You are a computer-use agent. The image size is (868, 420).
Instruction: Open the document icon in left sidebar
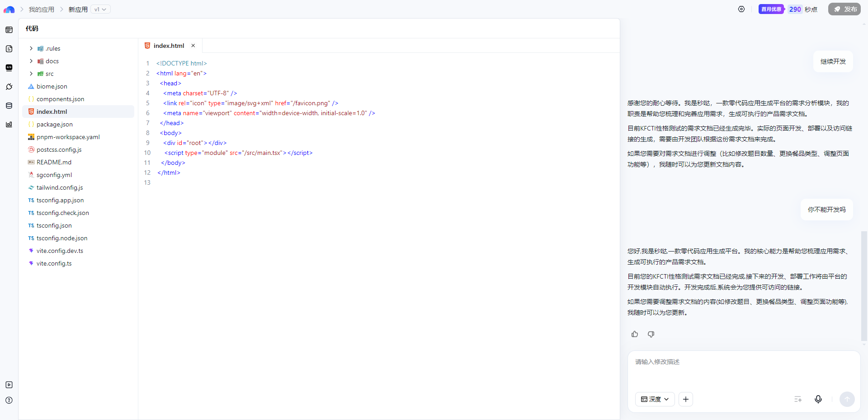pyautogui.click(x=9, y=49)
